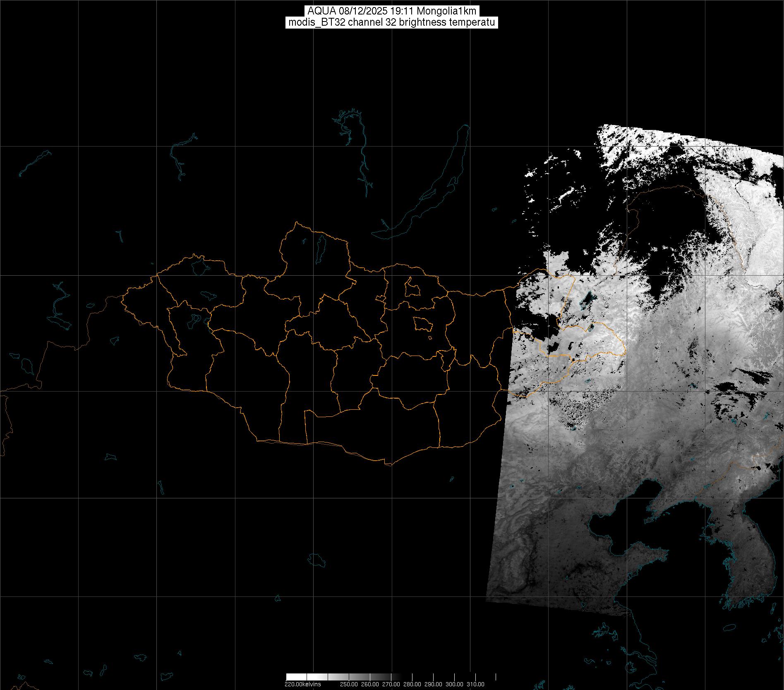Click the 270.00 value on the temperature scale
The image size is (784, 690).
pos(391,684)
